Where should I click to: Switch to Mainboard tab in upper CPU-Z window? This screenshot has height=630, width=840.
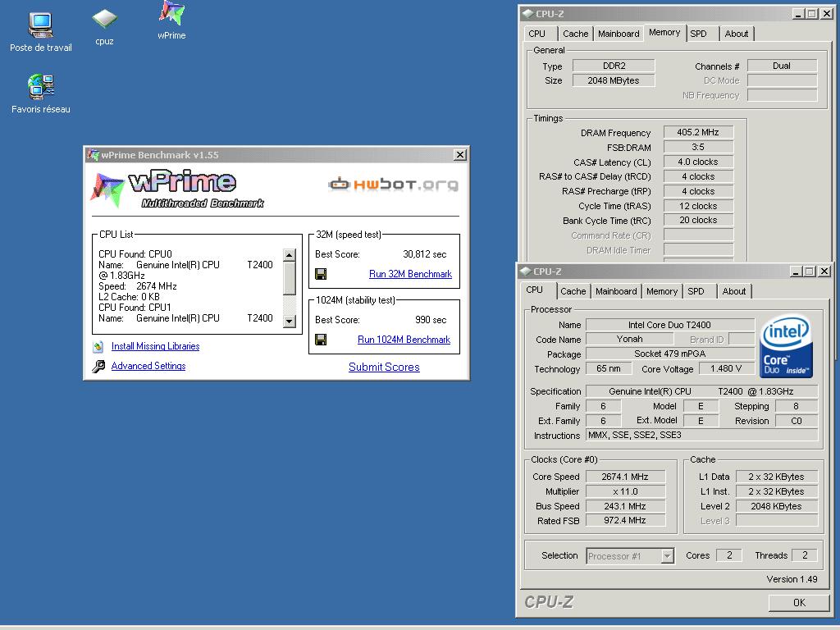[619, 34]
